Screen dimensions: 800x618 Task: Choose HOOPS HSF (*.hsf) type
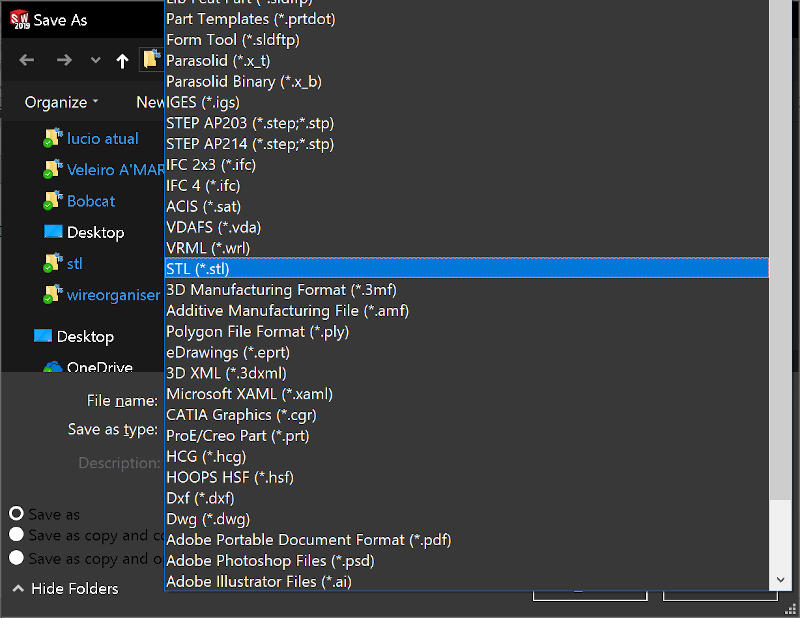[x=466, y=477]
